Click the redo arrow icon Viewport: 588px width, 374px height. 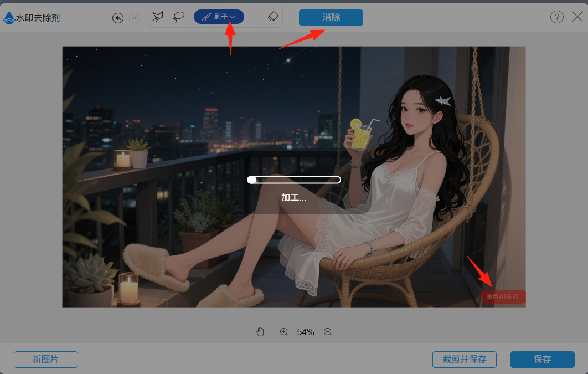pos(135,17)
